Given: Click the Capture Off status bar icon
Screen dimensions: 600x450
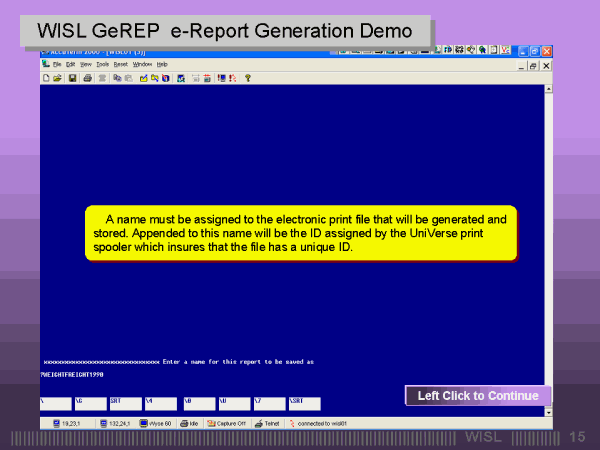Looking at the screenshot, I should click(228, 423).
